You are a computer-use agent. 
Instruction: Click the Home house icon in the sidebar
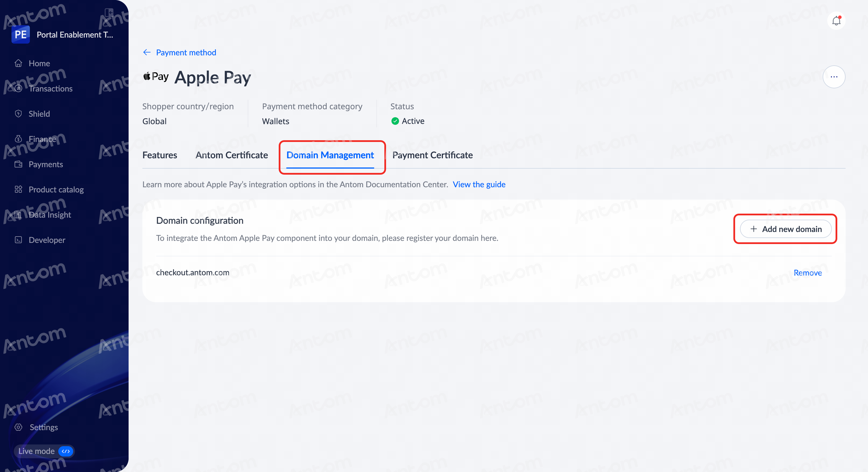19,63
